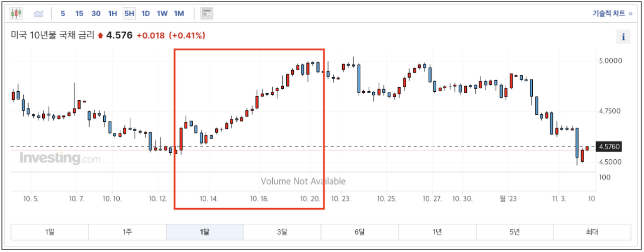Open the news/table layout icon in toolbar

click(x=207, y=14)
